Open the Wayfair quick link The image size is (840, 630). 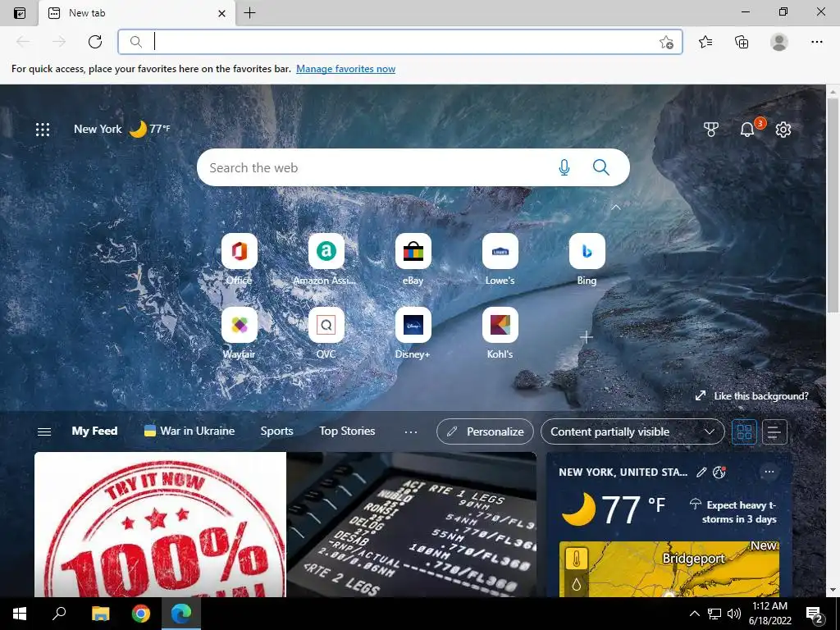pos(239,333)
